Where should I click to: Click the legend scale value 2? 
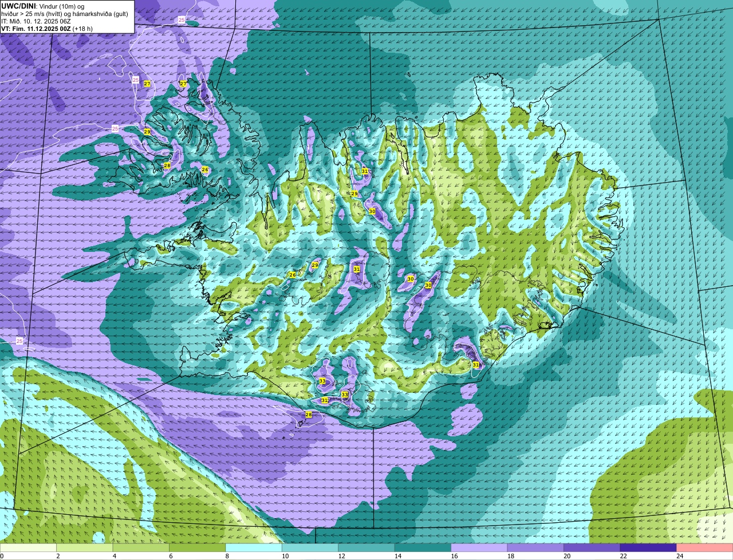[x=58, y=556]
